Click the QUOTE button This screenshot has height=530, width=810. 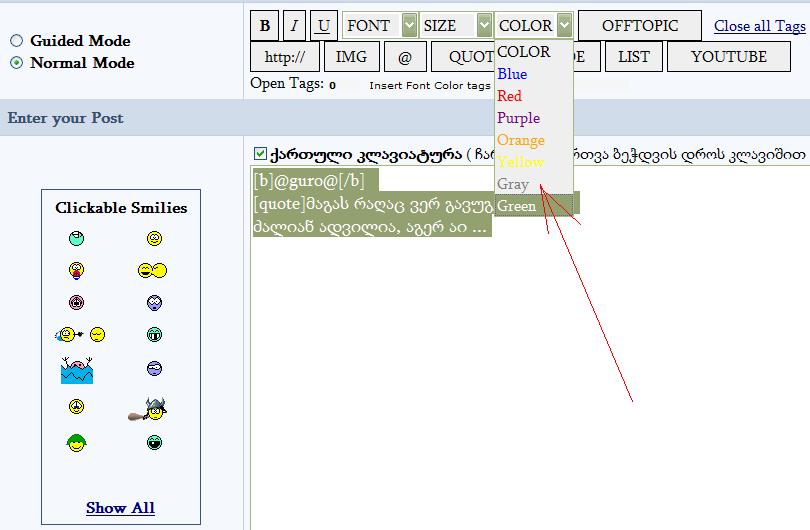(x=462, y=57)
